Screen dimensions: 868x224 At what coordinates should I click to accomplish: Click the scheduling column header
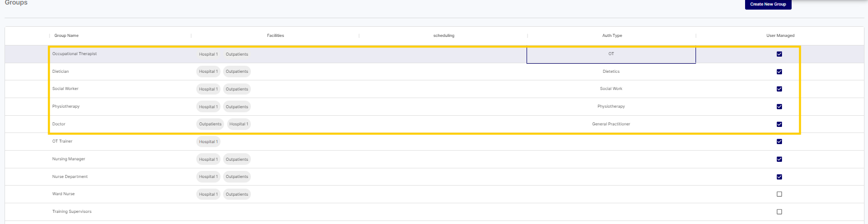(444, 36)
